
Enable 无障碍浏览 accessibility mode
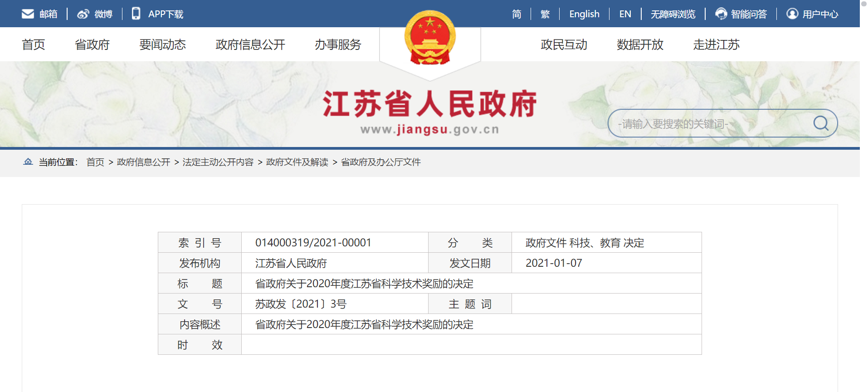(x=673, y=14)
